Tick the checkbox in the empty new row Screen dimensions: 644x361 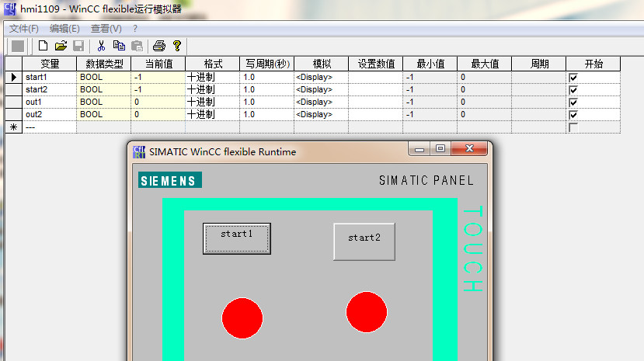573,127
